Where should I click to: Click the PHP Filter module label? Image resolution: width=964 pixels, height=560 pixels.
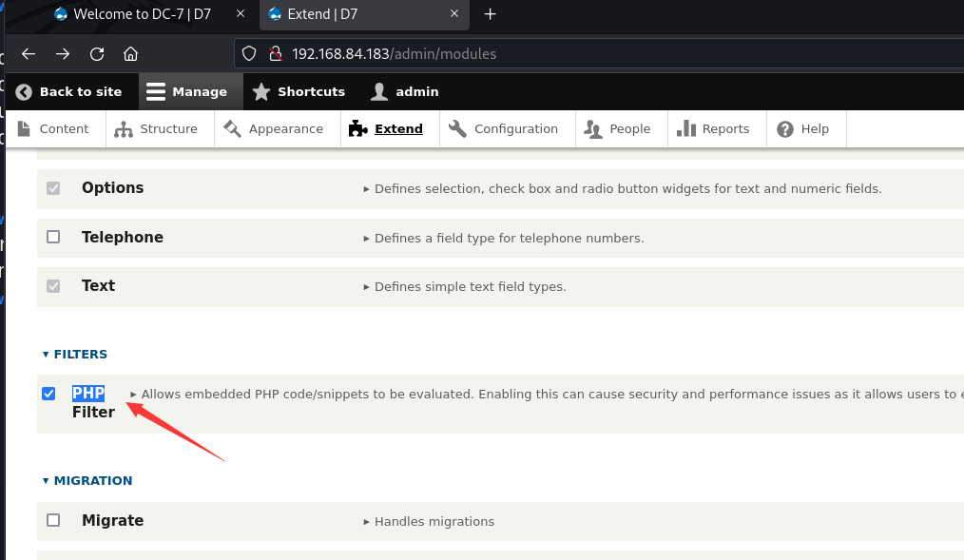93,402
